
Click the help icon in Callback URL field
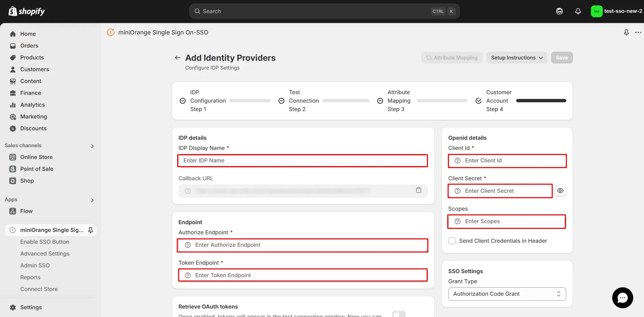pos(188,191)
